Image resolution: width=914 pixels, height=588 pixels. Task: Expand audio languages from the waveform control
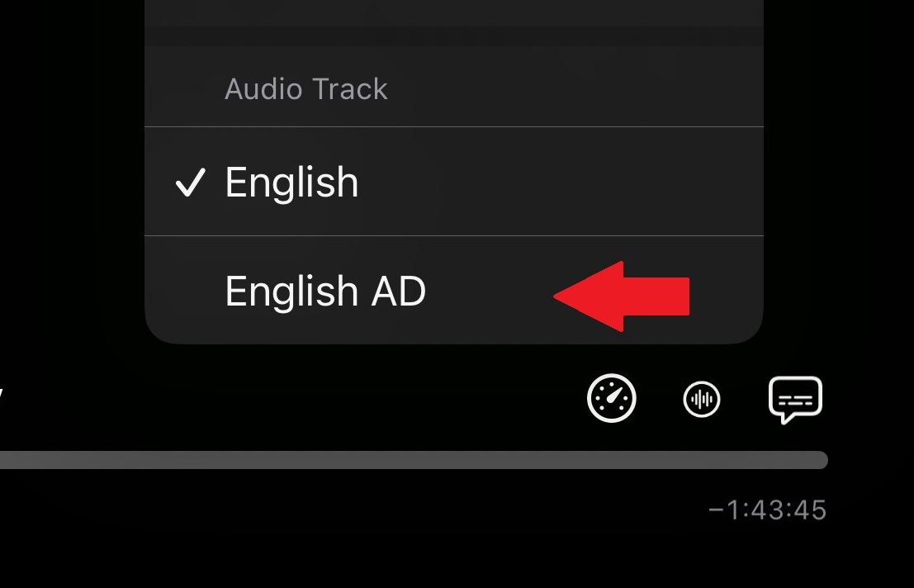coord(701,399)
